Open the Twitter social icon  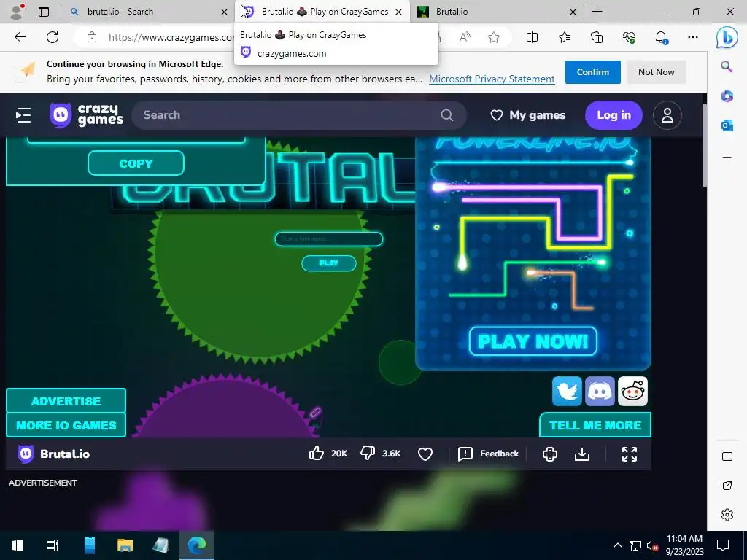(x=567, y=391)
